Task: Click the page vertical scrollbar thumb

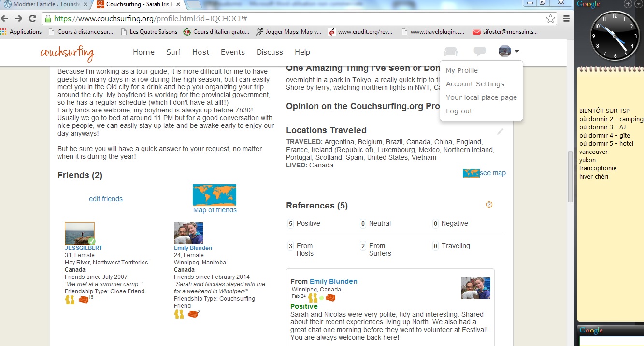Action: click(570, 176)
